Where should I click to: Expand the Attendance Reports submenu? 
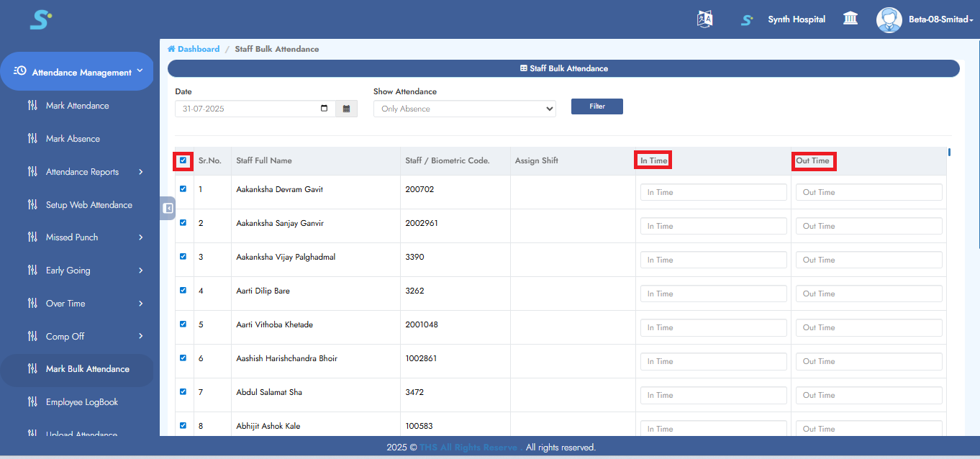coord(140,172)
